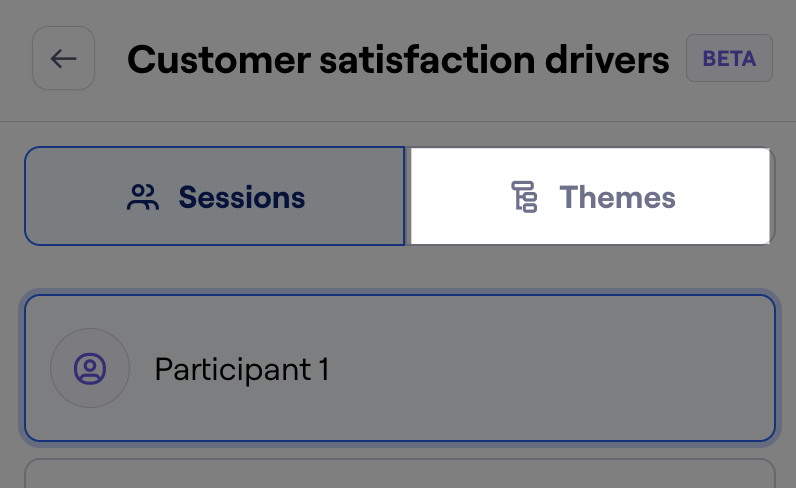Return to previous page via arrow button

click(x=63, y=58)
